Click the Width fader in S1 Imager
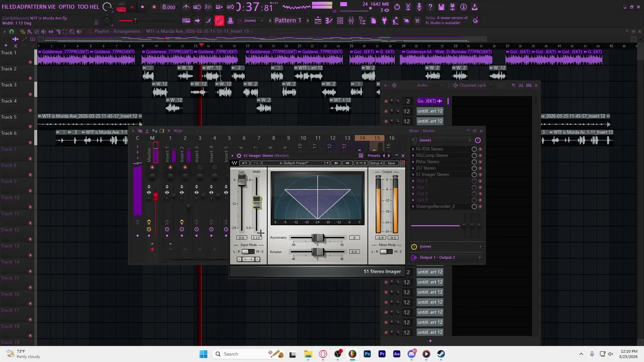 coord(257,202)
